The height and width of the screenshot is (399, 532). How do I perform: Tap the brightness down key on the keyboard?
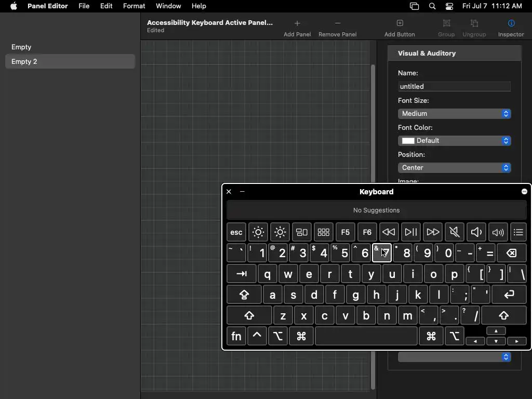pos(258,232)
